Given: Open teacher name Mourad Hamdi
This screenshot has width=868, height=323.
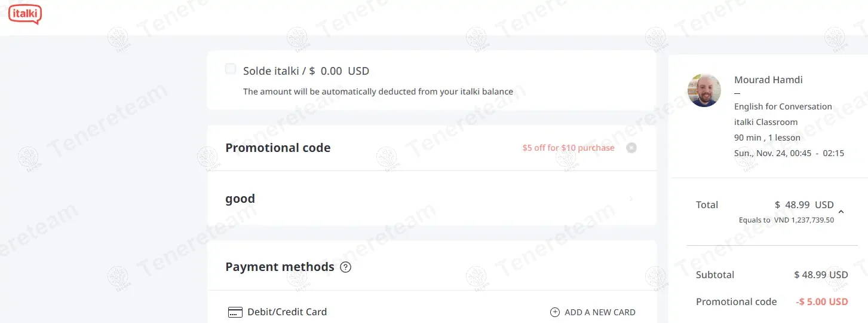Looking at the screenshot, I should point(768,80).
